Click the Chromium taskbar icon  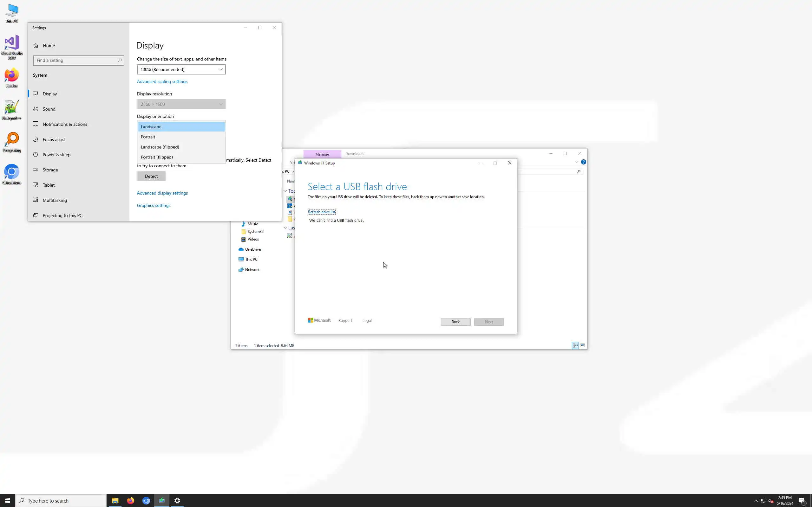146,501
